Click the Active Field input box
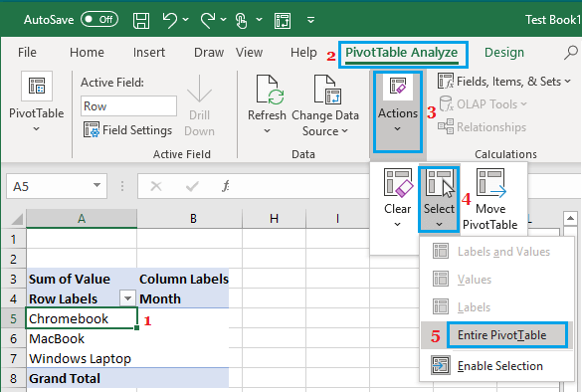This screenshot has height=392, width=582. [128, 106]
